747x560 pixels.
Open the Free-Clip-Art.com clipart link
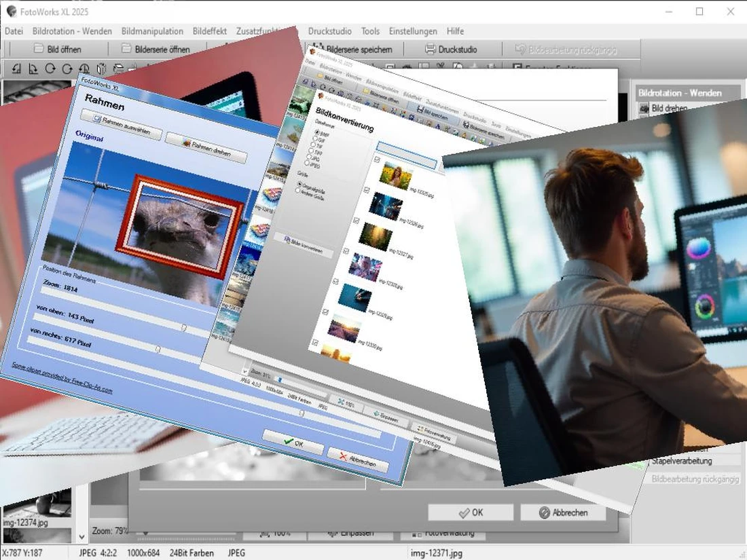pyautogui.click(x=61, y=377)
